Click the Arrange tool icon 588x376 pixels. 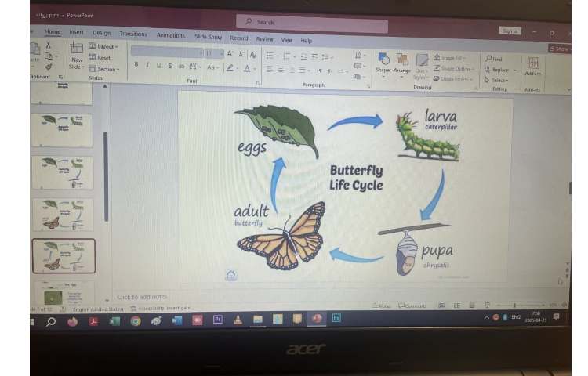click(x=402, y=62)
